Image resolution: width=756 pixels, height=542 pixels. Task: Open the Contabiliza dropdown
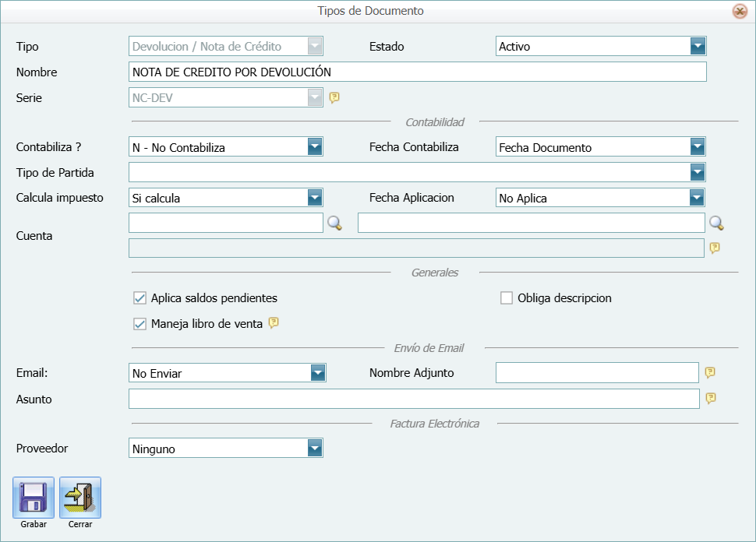315,146
